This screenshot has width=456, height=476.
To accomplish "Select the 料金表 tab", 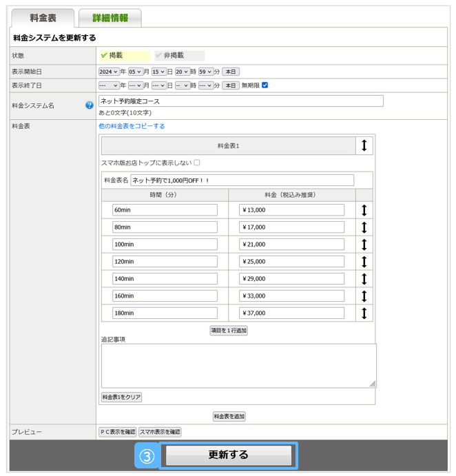I will 43,19.
